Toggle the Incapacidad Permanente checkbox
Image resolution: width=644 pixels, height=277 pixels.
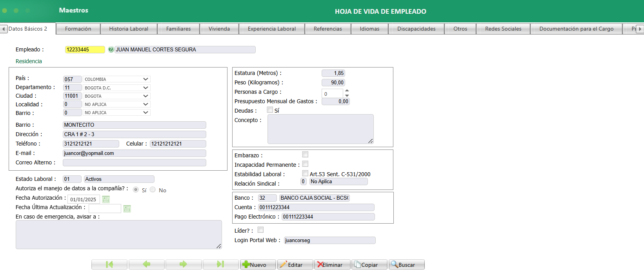click(x=305, y=164)
